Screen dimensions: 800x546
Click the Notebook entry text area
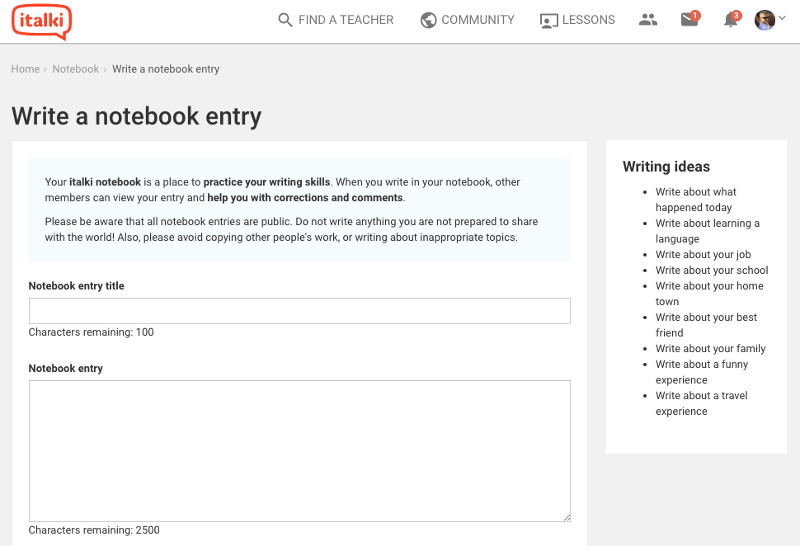pos(299,451)
